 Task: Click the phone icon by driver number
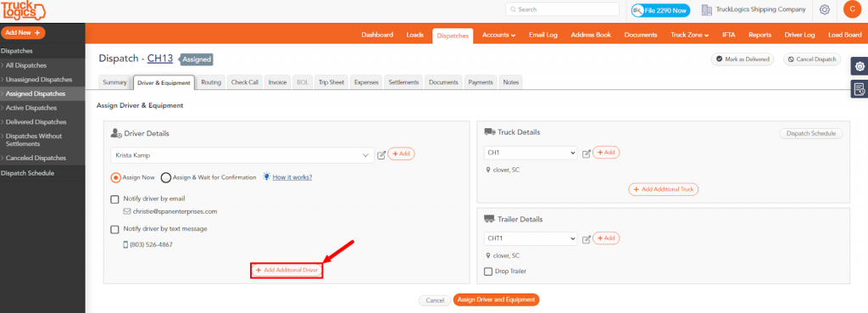[x=125, y=244]
